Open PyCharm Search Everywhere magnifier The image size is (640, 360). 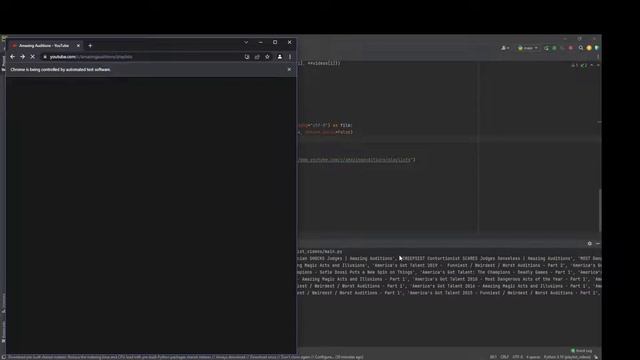coord(581,48)
